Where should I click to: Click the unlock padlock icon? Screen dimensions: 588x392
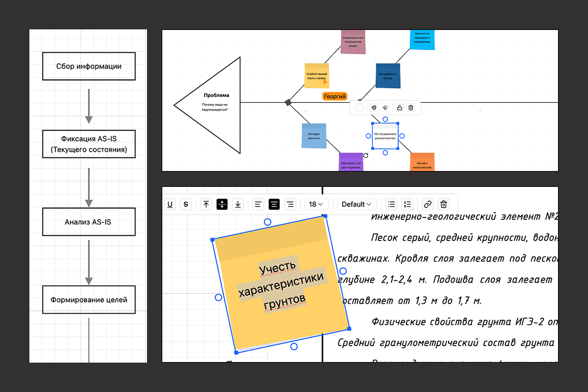click(399, 108)
